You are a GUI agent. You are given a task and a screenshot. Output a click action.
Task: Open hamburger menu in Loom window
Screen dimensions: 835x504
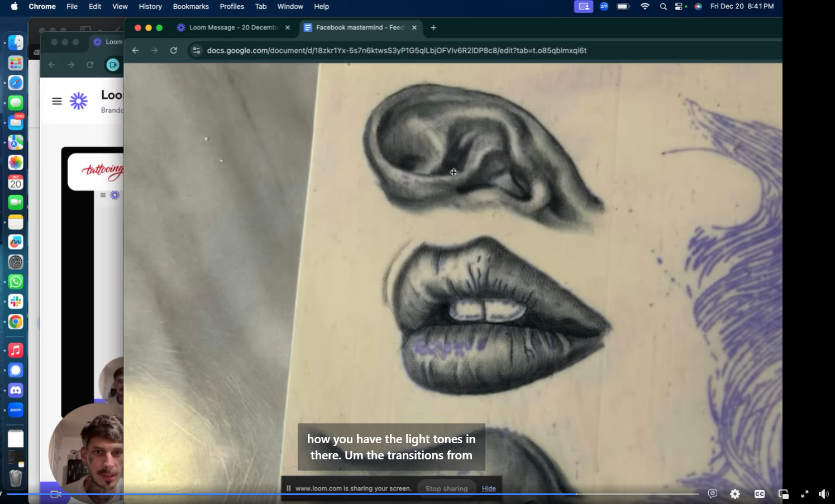(x=57, y=101)
